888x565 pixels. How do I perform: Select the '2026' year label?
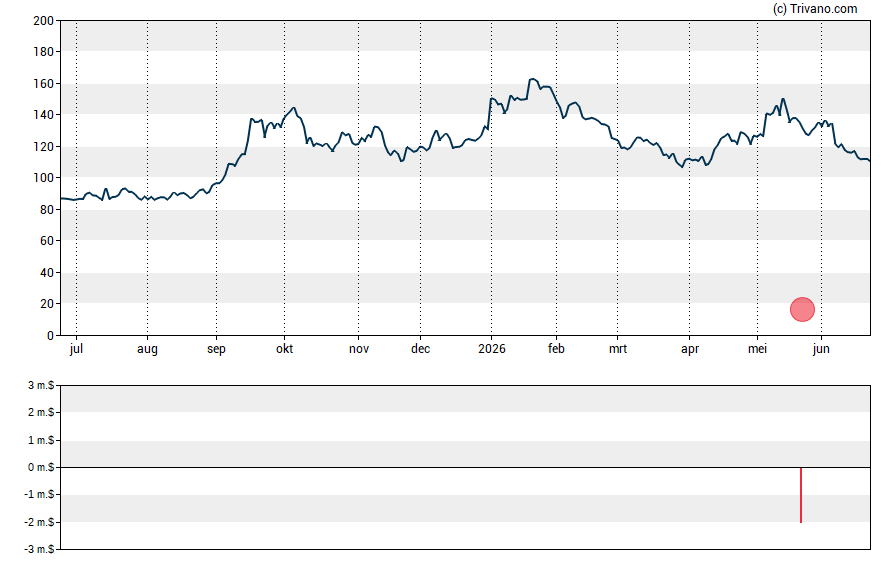[492, 349]
